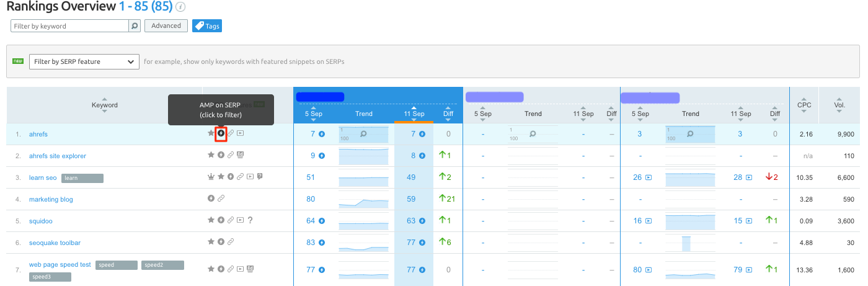Click the Advanced filter button
868x286 pixels.
pyautogui.click(x=166, y=26)
